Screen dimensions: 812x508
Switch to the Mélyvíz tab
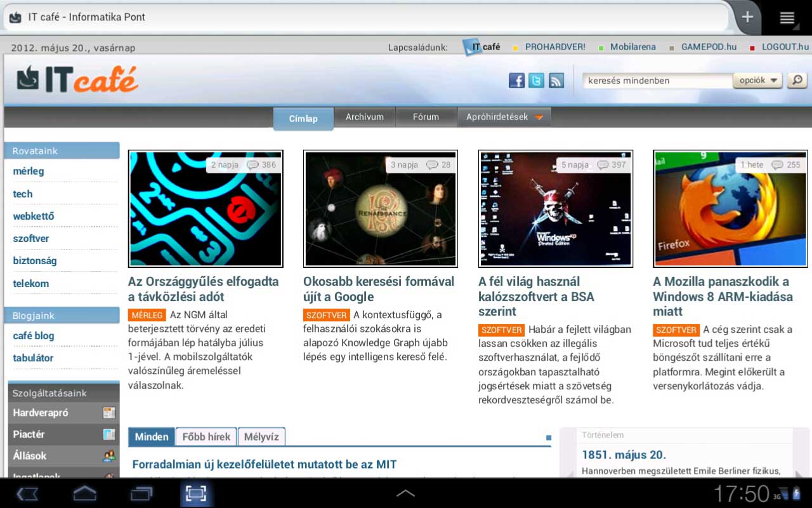click(261, 437)
